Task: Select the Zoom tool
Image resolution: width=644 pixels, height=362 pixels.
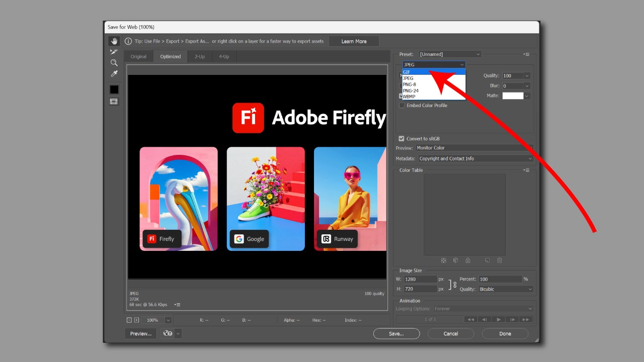Action: tap(114, 63)
